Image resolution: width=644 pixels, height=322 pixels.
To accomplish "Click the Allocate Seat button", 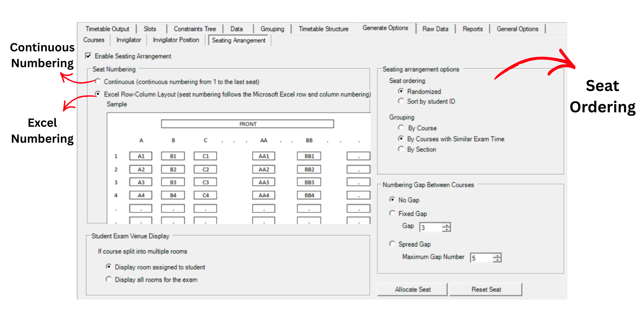I will coord(412,289).
